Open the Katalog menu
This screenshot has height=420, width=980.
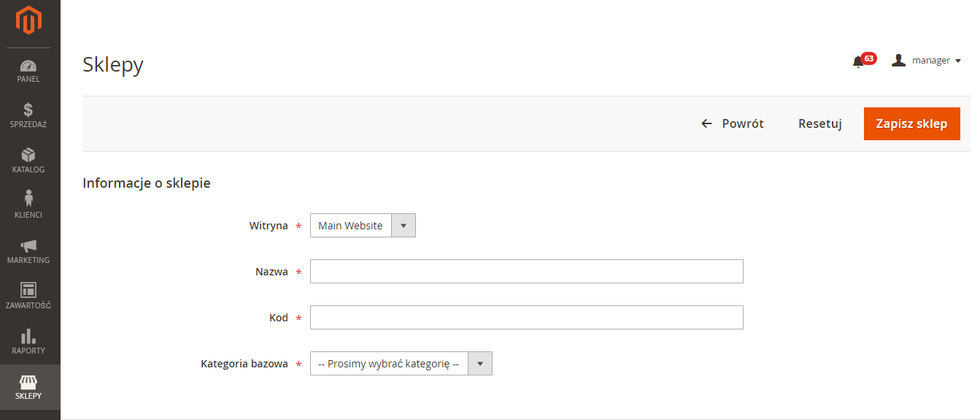28,161
